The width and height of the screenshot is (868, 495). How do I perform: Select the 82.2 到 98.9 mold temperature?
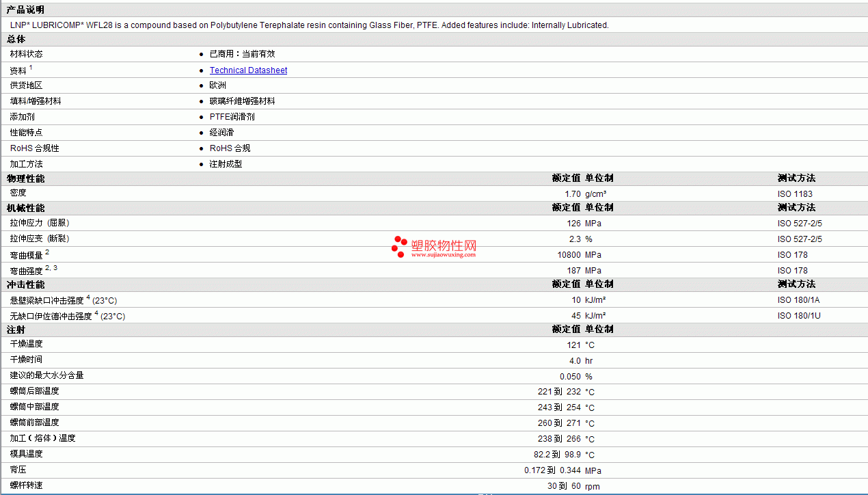click(556, 455)
